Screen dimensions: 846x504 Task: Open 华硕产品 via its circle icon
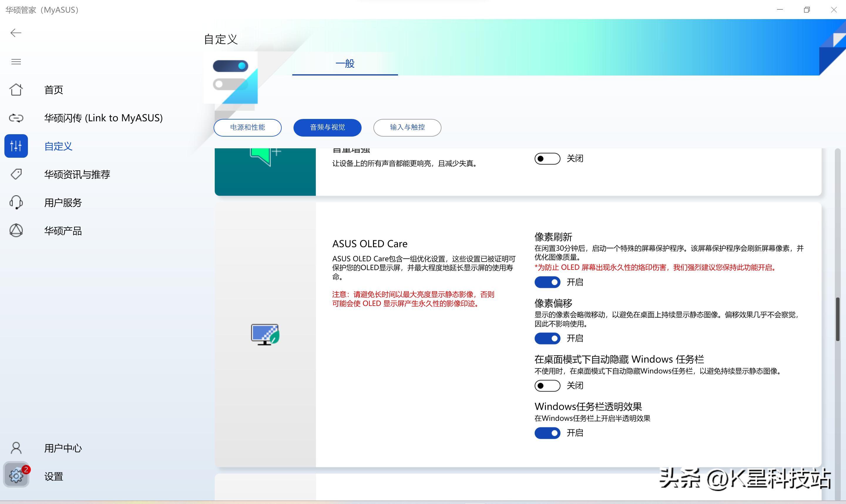16,230
